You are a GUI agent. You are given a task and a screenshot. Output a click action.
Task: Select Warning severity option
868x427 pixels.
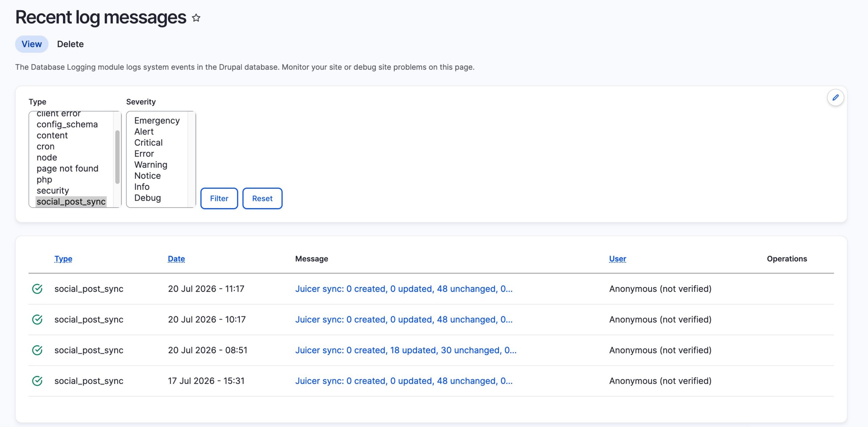(151, 165)
